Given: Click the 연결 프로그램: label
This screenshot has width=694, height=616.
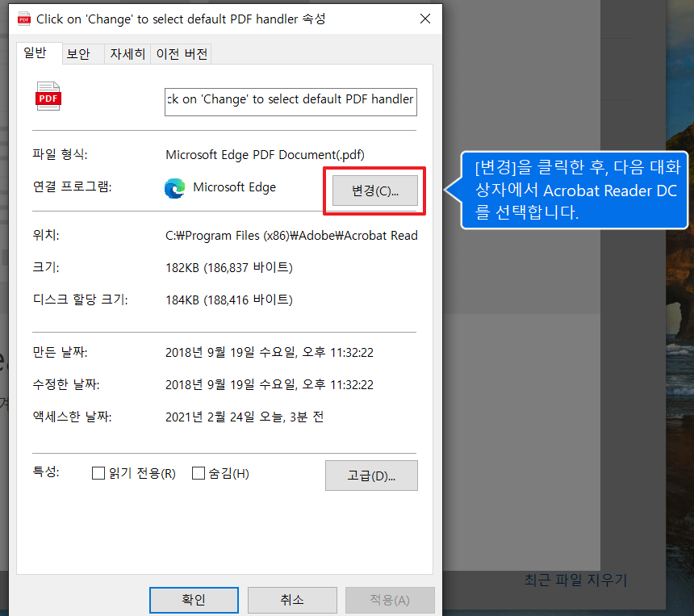Looking at the screenshot, I should (72, 186).
